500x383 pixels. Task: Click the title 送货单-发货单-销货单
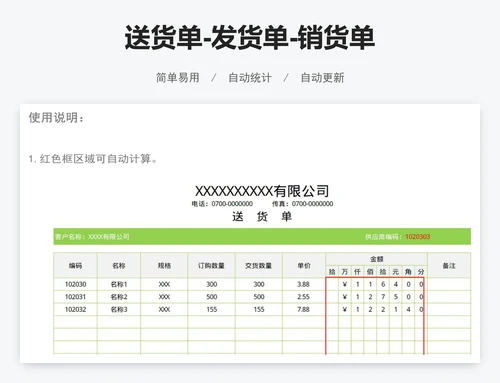[250, 38]
